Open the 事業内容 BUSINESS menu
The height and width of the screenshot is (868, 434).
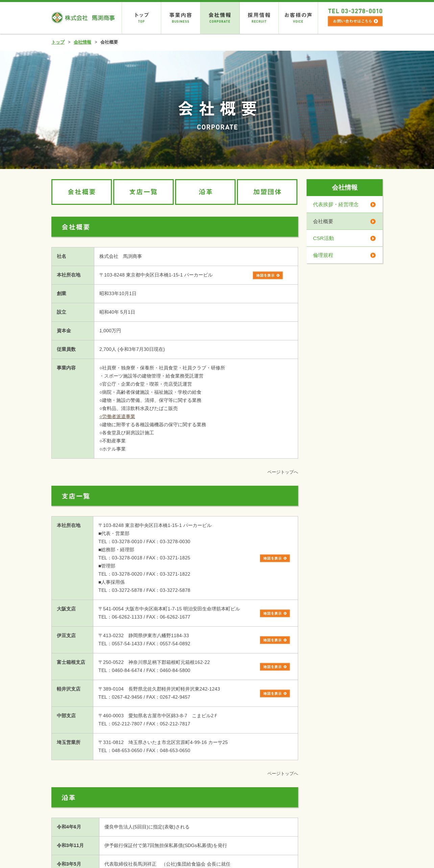coord(180,18)
